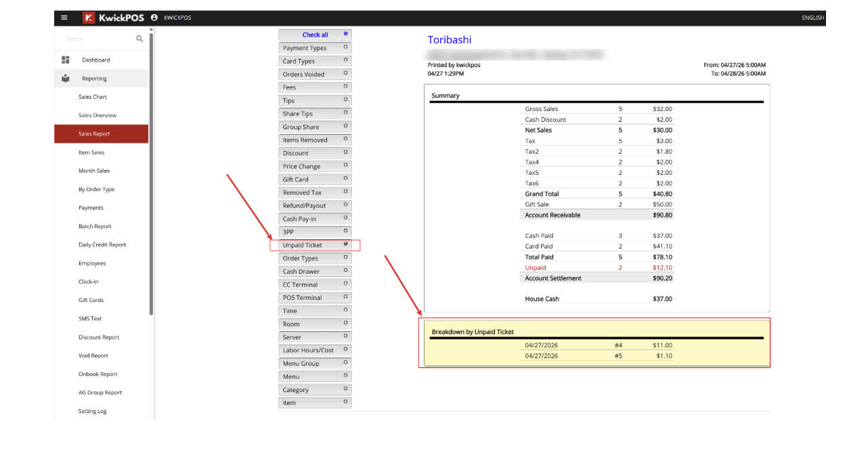This screenshot has height=451, width=868.
Task: Open the SMS Text page
Action: pyautogui.click(x=101, y=318)
